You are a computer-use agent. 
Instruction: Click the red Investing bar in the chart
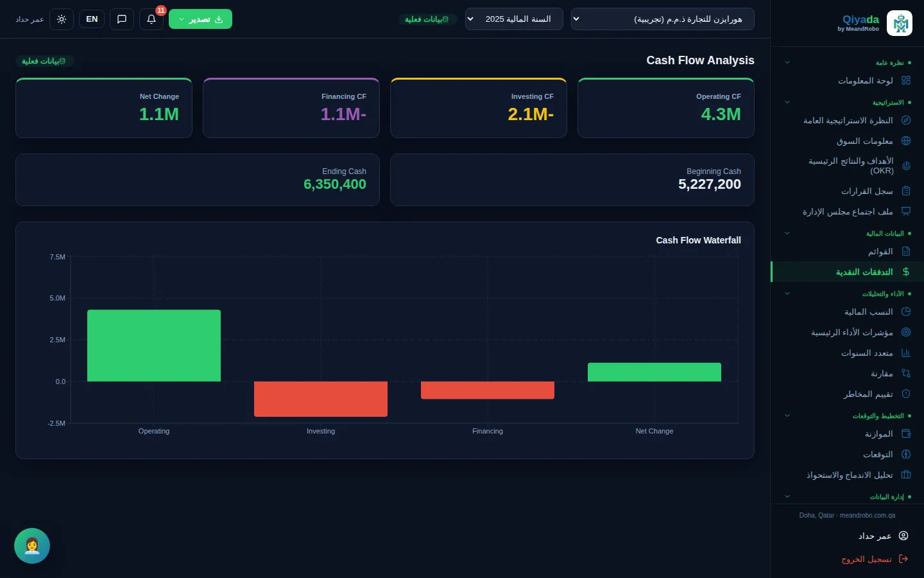click(321, 399)
